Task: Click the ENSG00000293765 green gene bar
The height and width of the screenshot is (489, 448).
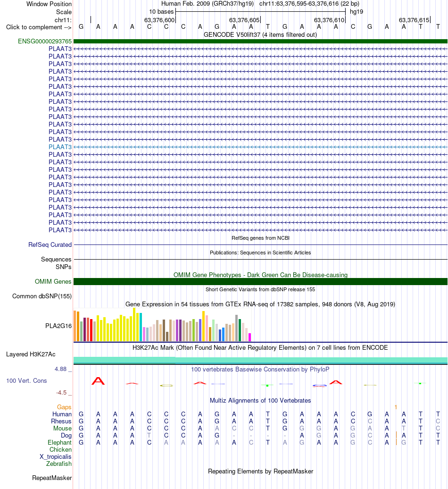Action: pyautogui.click(x=260, y=41)
